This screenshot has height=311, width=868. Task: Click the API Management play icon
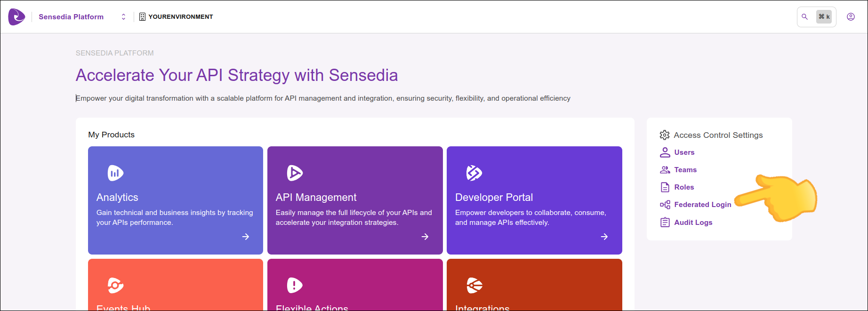click(295, 173)
